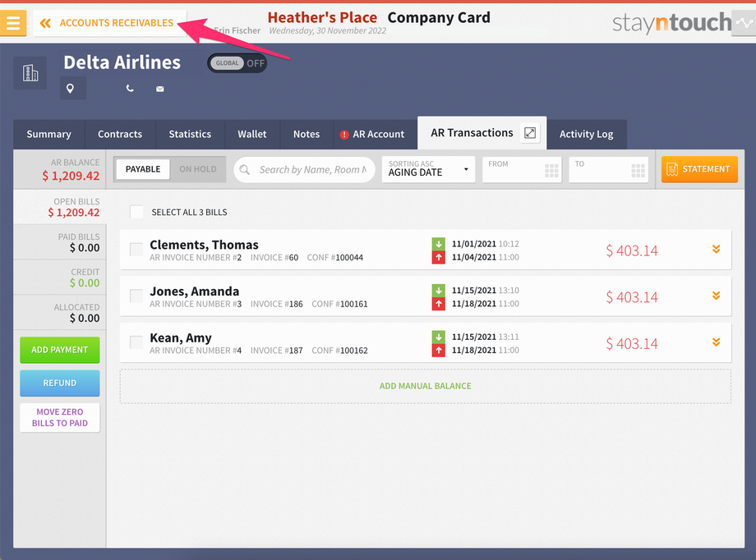Open the From date calendar icon
The height and width of the screenshot is (560, 756).
pyautogui.click(x=551, y=171)
